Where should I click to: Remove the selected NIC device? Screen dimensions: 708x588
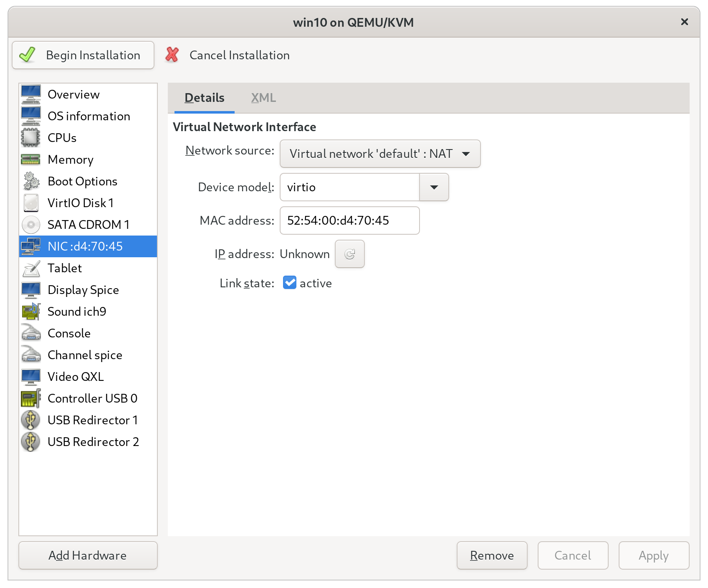[492, 555]
